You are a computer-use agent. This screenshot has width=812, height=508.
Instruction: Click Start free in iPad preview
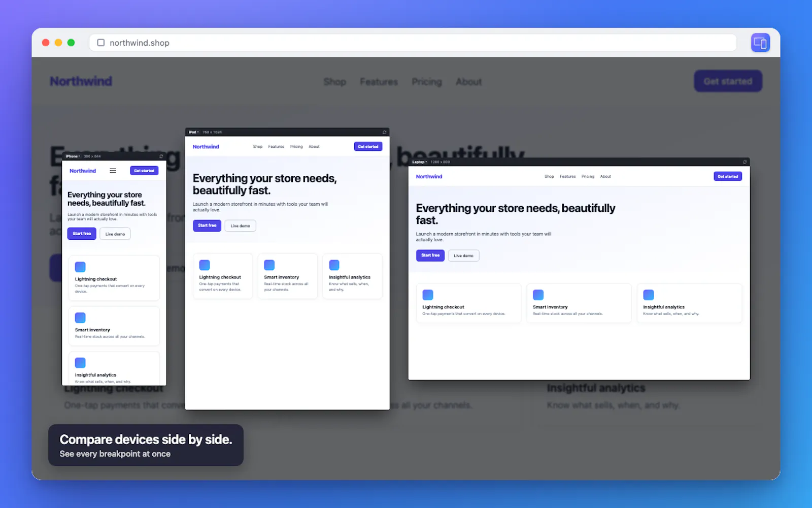tap(207, 226)
